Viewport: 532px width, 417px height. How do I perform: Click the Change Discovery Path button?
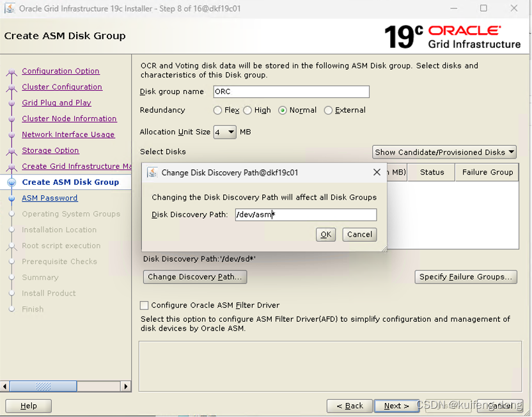[x=194, y=277]
